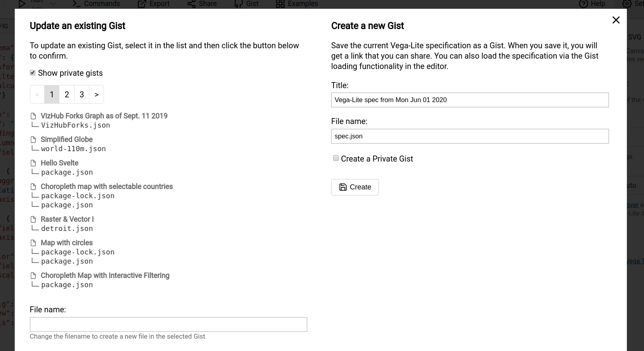
Task: Click the next page arrow in pagination
Action: (96, 94)
